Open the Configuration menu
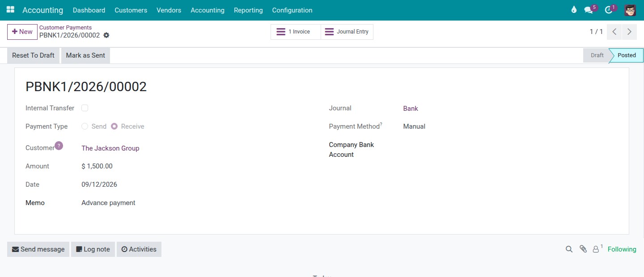 [x=292, y=10]
